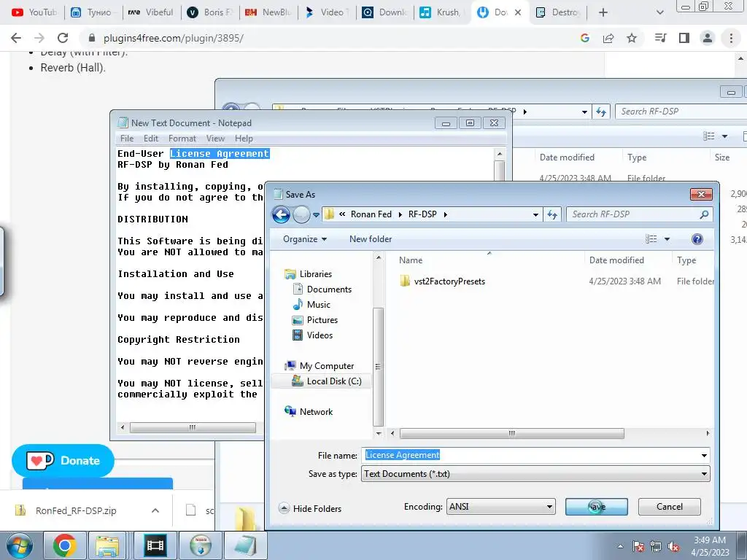Create a New folder in Save As

click(371, 239)
